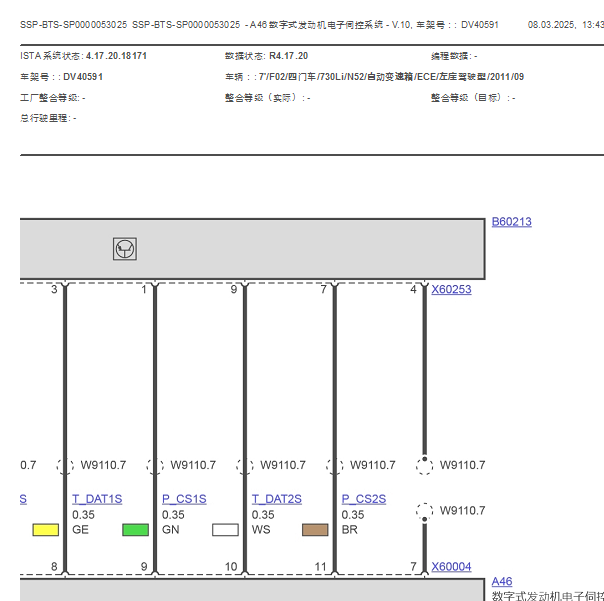
Task: Open the B60213 component link
Action: click(512, 222)
